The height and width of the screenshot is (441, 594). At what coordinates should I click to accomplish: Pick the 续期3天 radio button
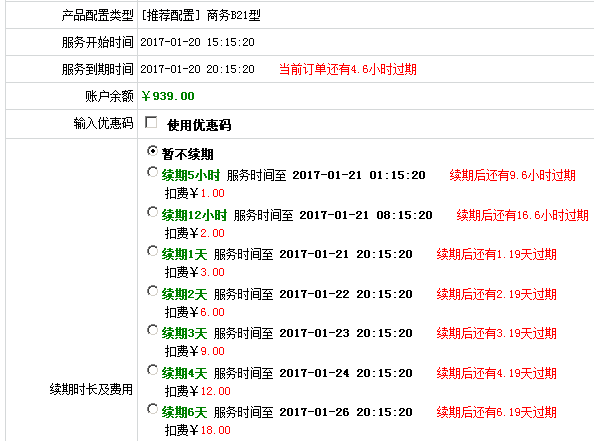pyautogui.click(x=152, y=330)
